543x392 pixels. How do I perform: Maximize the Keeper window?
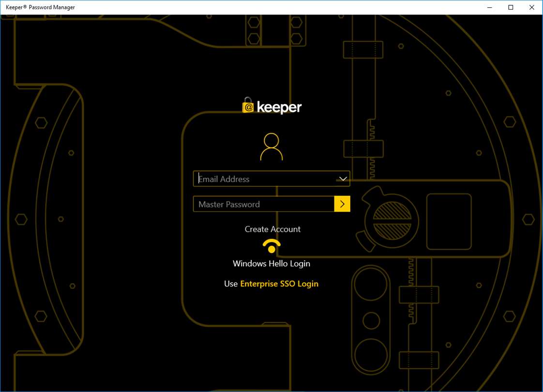tap(511, 7)
